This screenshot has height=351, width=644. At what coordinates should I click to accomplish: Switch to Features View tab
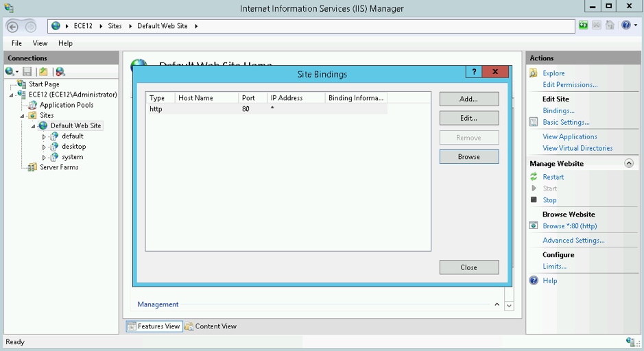coord(154,326)
